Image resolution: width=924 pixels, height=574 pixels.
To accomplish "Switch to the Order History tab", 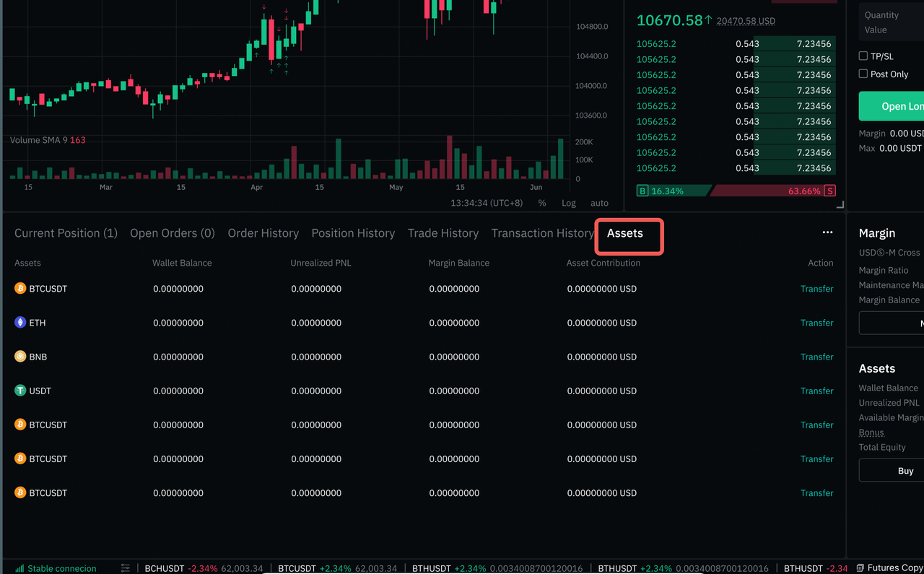I will click(263, 233).
